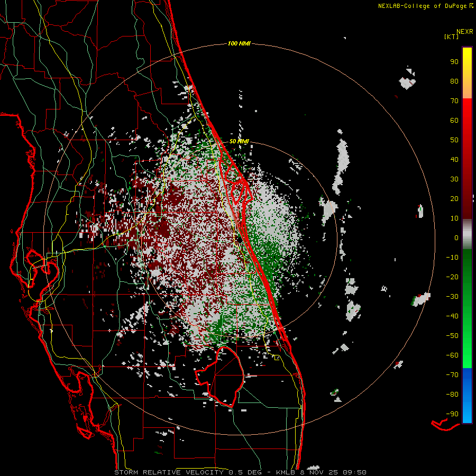
Task: Click the 80 value on velocity scale
Action: 454,81
